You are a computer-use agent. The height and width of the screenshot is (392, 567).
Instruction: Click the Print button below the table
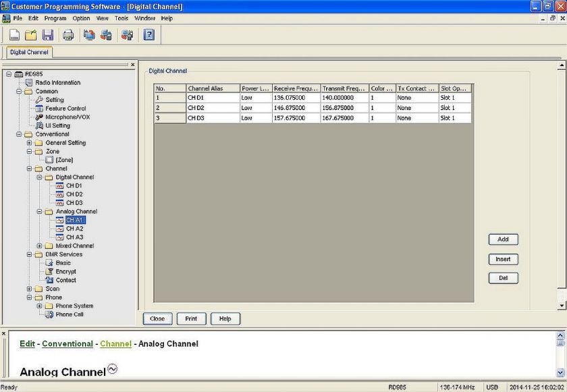(191, 318)
